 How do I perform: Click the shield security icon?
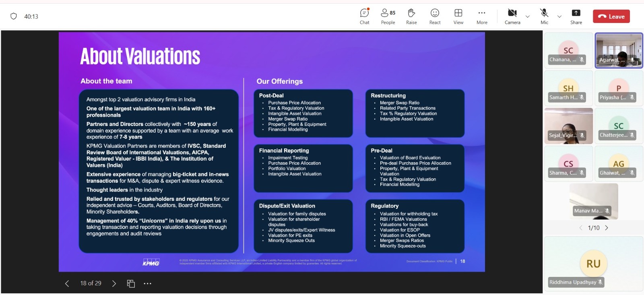14,17
